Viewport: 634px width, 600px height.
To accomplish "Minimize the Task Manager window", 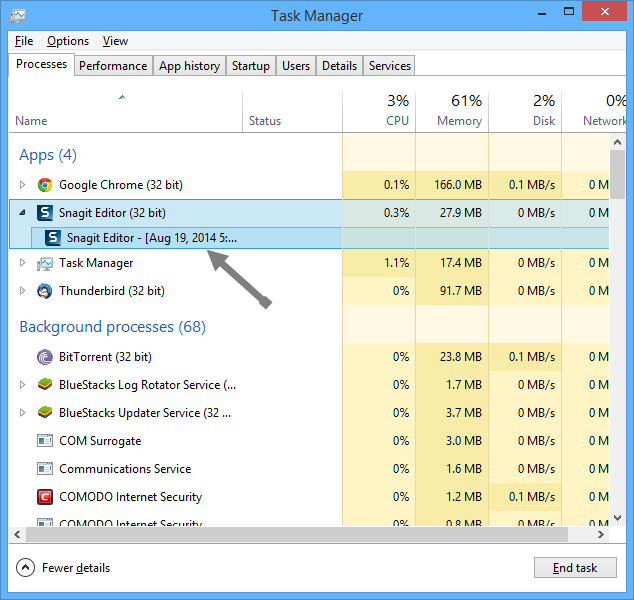I will click(542, 12).
